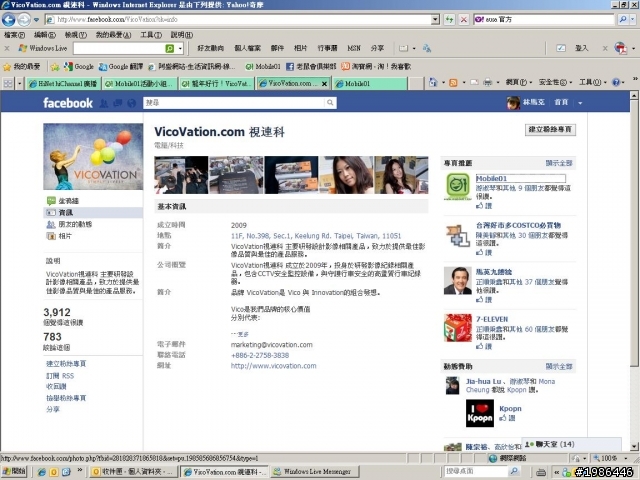Click the Refresh icon beside address bar

click(449, 19)
